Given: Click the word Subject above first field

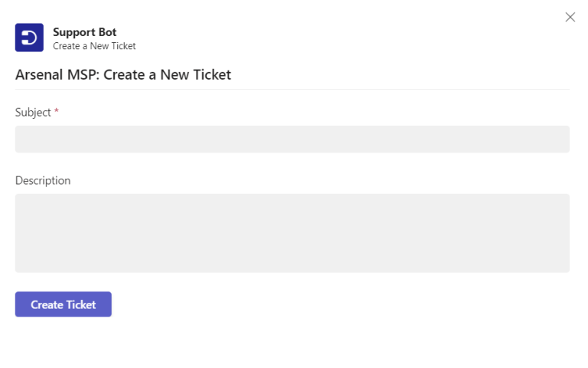Looking at the screenshot, I should (x=33, y=113).
